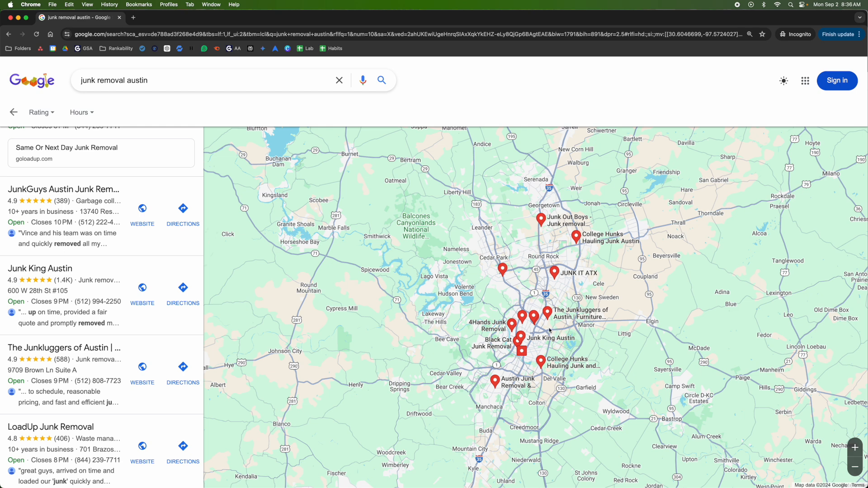Click Sign in button
Screen dimensions: 868x488
(x=837, y=80)
